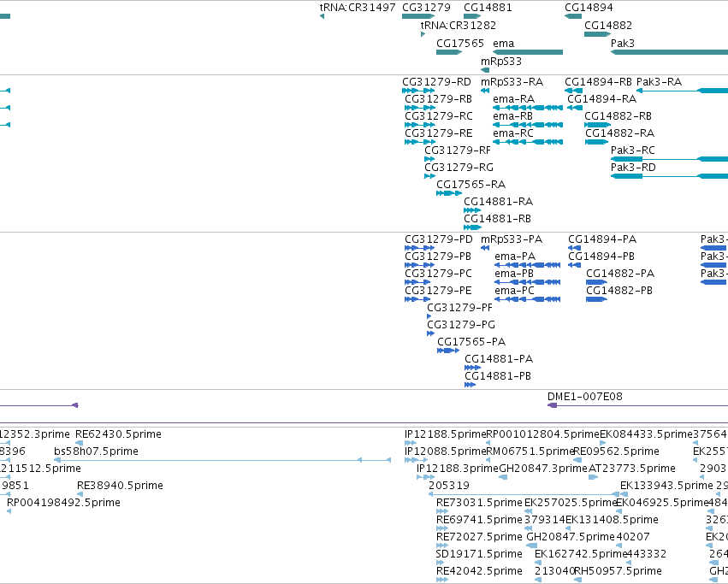Viewport: 728px width, 584px height.
Task: Select the tRNA:CR31282 gene label
Action: [459, 25]
